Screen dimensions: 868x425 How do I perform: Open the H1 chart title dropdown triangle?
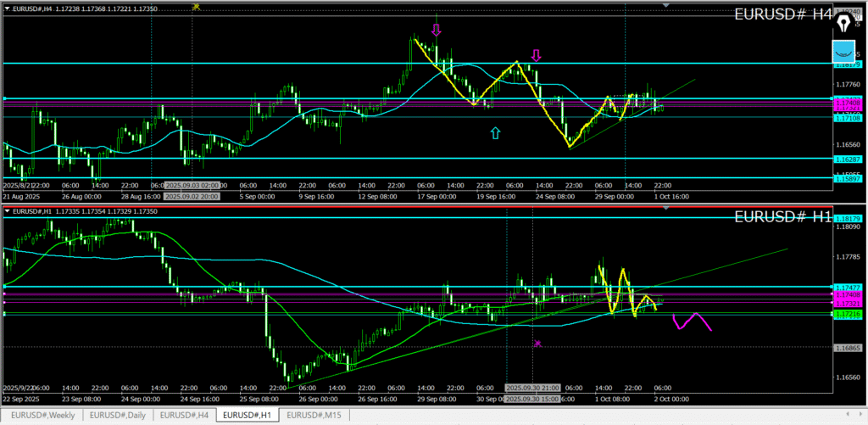[8, 210]
